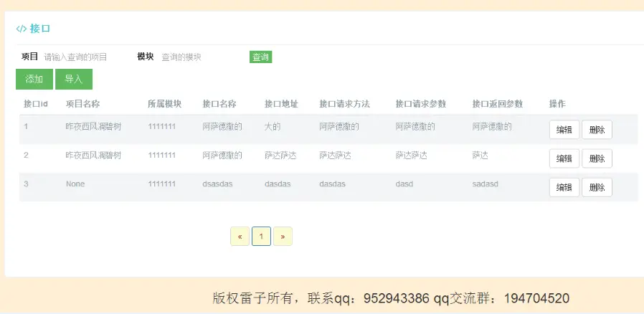Open the 导入 import button
Viewport: 644px width, 314px height.
tap(74, 80)
